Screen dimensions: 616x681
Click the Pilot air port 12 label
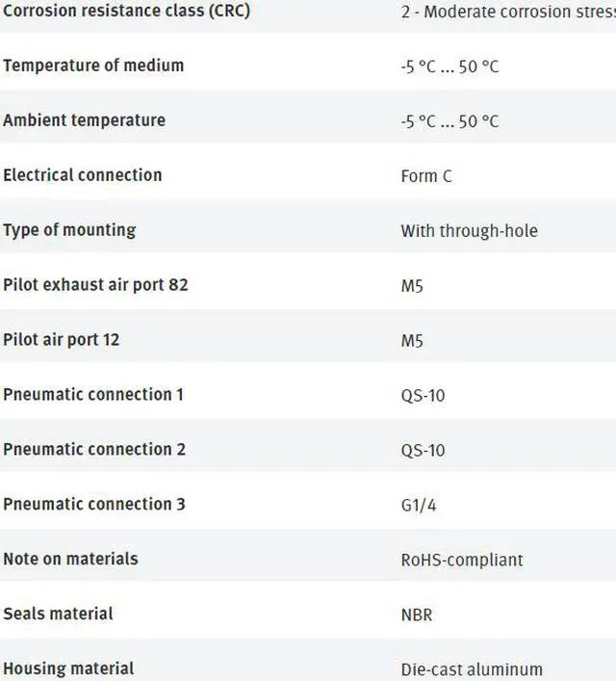click(62, 340)
